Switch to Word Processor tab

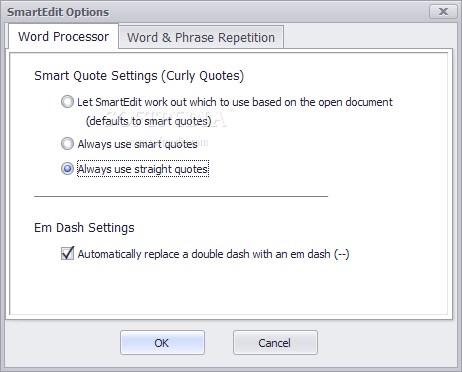63,37
